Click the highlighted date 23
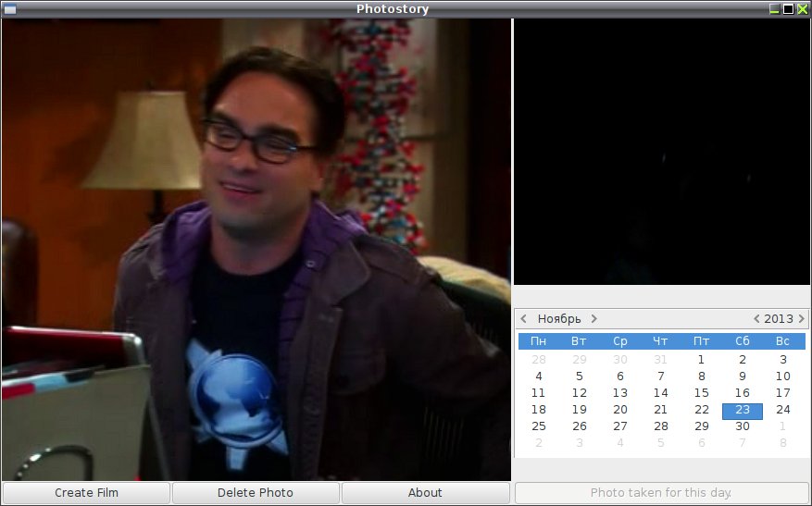The width and height of the screenshot is (812, 506). (x=742, y=411)
